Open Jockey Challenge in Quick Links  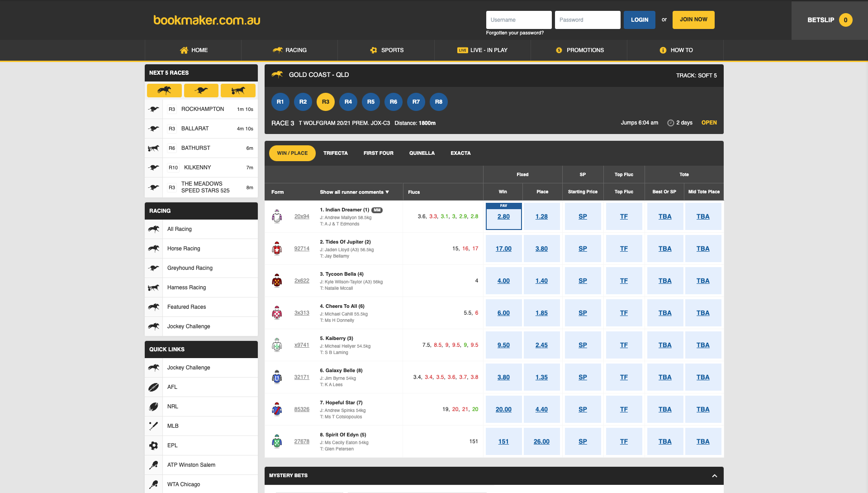pos(201,368)
